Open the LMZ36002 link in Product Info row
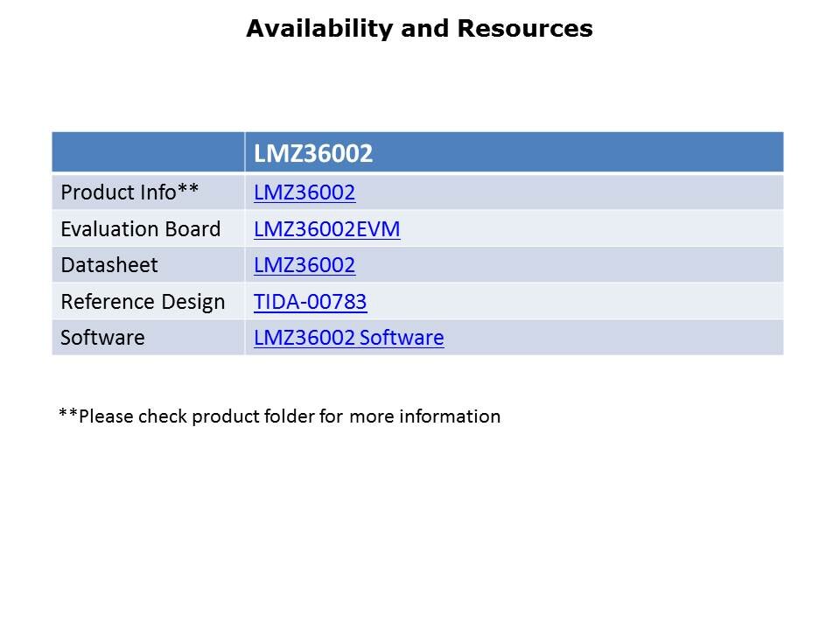Viewport: 840px width, 630px height. 304,192
